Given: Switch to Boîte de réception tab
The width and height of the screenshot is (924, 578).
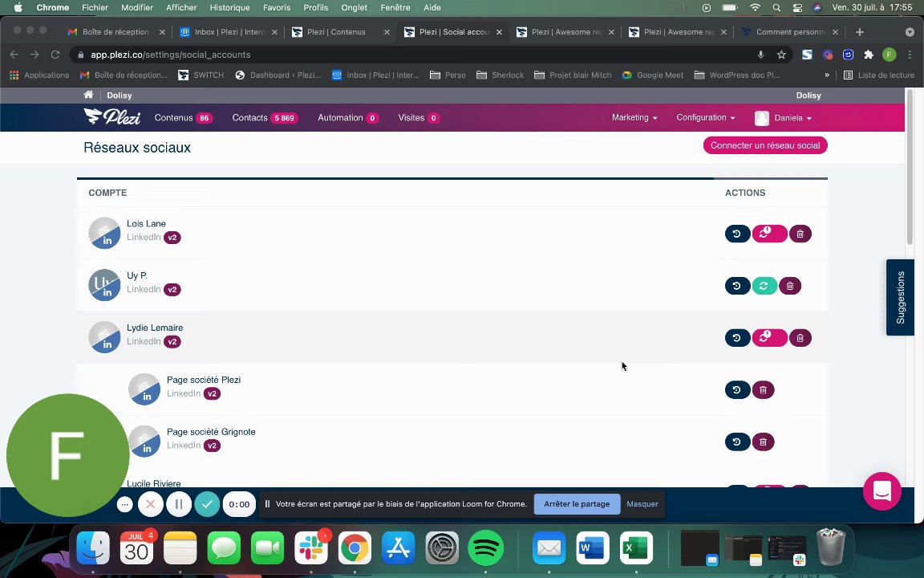Looking at the screenshot, I should (x=115, y=32).
